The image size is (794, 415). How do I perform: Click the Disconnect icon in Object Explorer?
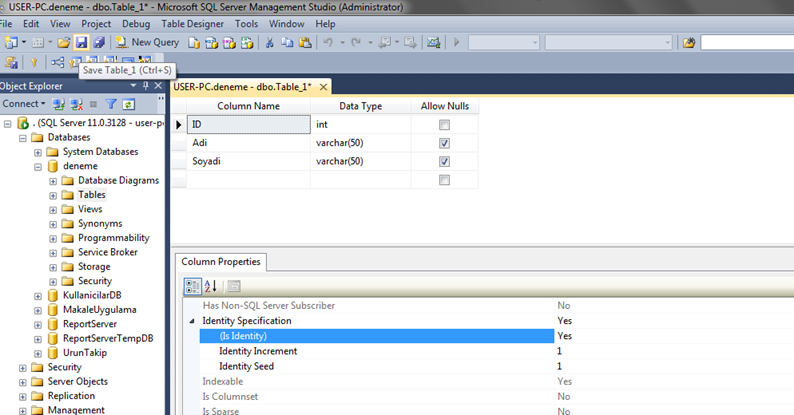point(76,104)
